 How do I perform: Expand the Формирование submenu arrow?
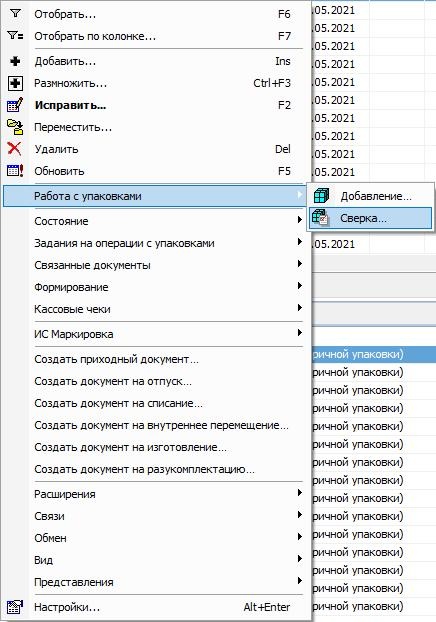[300, 286]
